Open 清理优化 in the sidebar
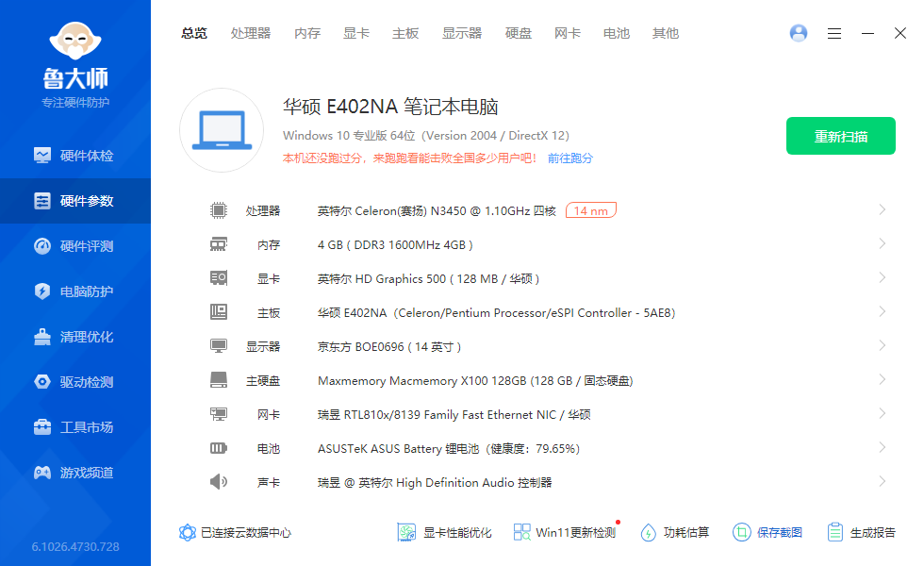 [x=75, y=338]
